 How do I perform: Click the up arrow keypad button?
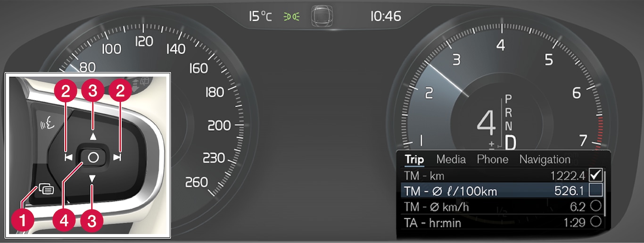coord(93,136)
